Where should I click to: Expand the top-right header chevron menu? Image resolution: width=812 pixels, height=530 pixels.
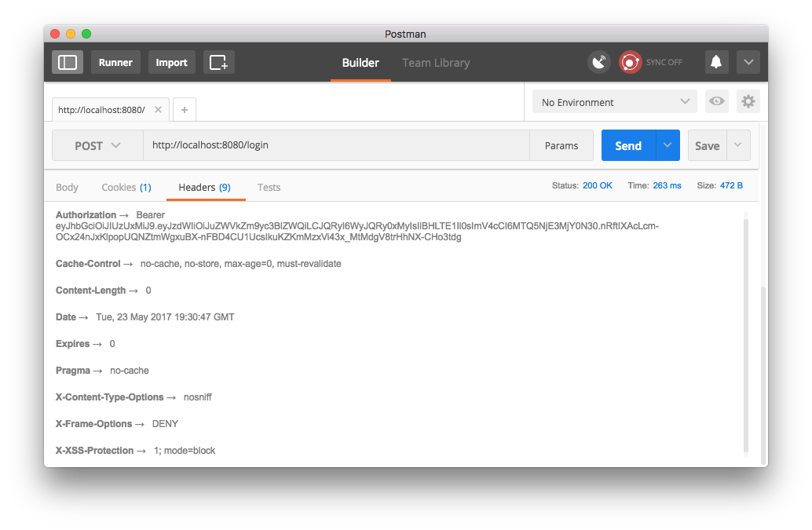[748, 62]
